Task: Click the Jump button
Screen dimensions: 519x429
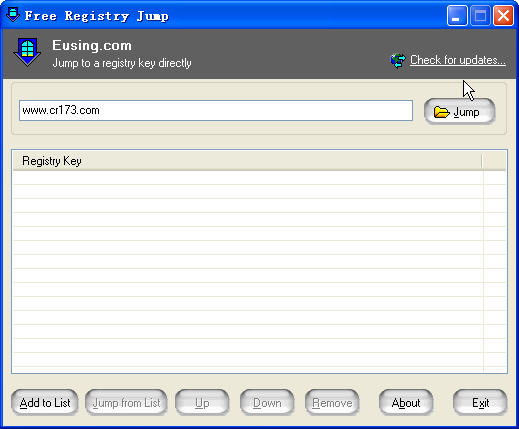Action: click(459, 111)
